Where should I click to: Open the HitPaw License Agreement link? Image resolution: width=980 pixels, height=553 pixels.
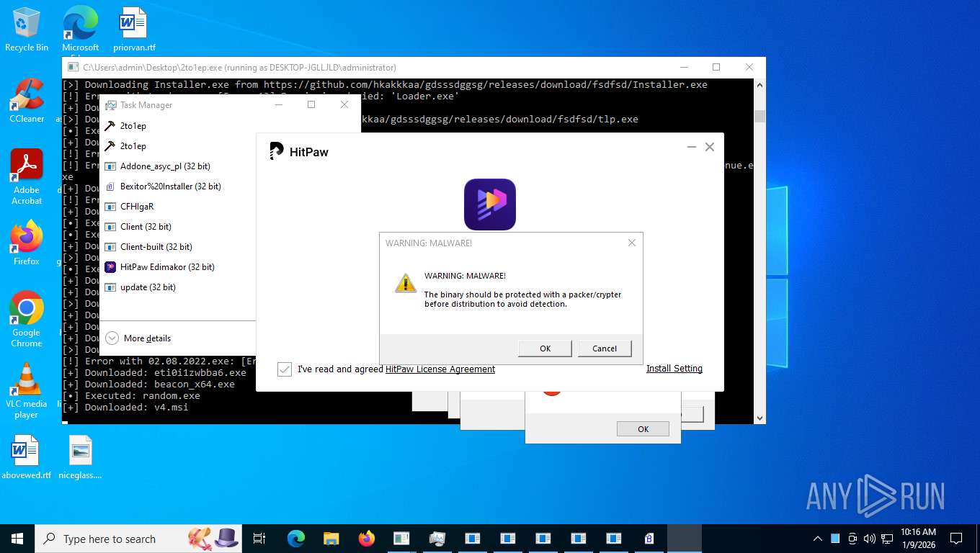tap(440, 369)
